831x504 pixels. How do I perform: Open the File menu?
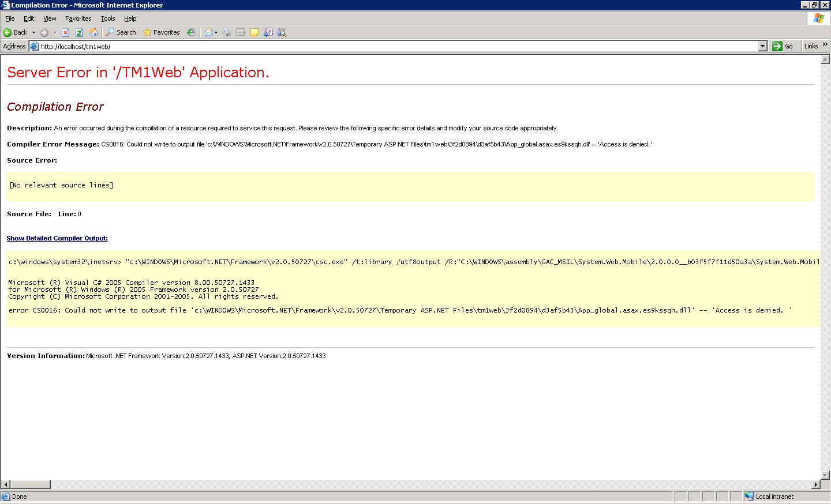point(10,18)
